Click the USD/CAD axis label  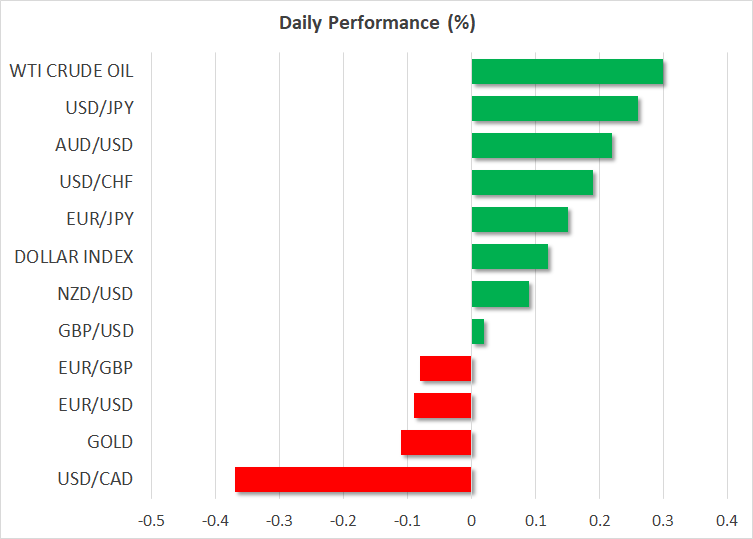pos(98,479)
